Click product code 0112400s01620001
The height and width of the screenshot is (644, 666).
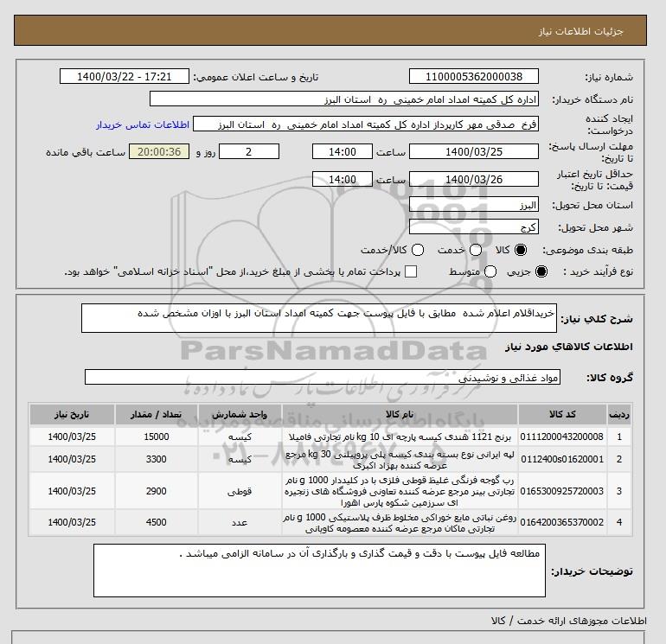click(x=562, y=459)
